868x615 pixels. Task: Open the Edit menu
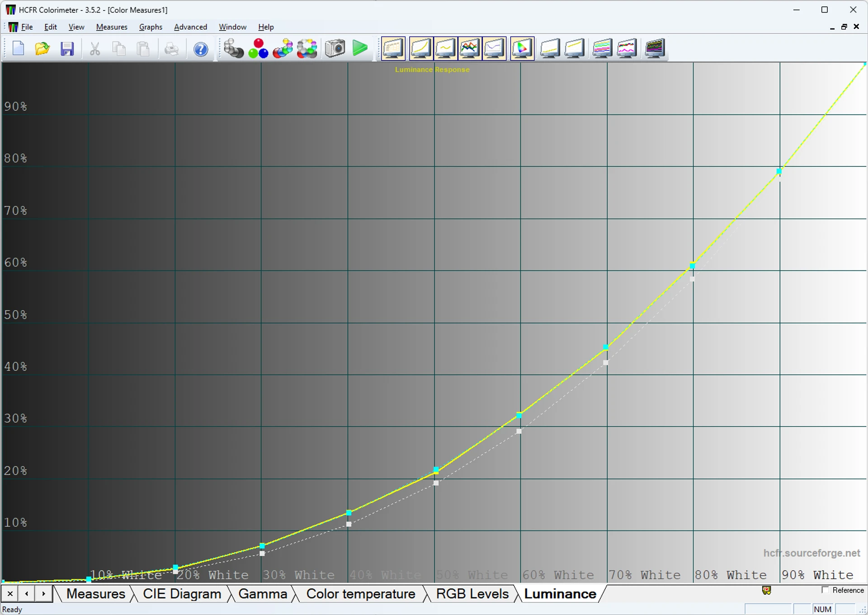(x=51, y=27)
